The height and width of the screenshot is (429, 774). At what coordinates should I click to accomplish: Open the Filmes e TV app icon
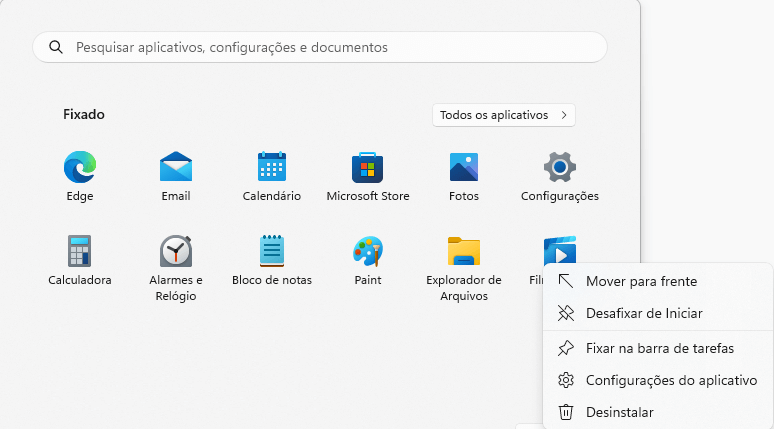pos(560,250)
